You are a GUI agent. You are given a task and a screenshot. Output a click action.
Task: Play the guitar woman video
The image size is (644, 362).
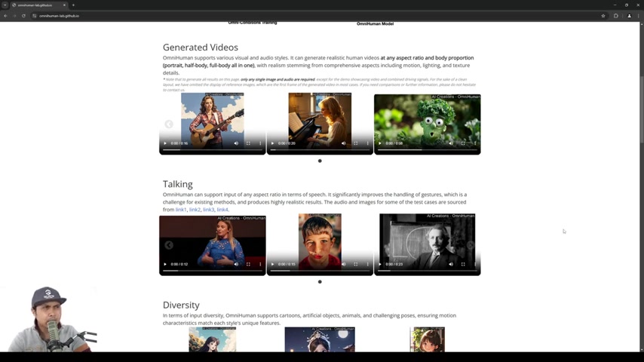point(165,143)
